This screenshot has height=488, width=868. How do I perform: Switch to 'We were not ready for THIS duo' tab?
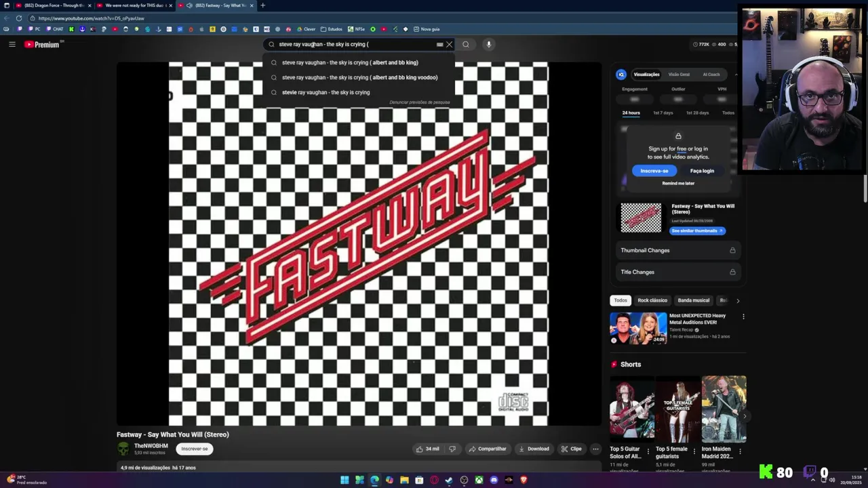[x=136, y=5]
